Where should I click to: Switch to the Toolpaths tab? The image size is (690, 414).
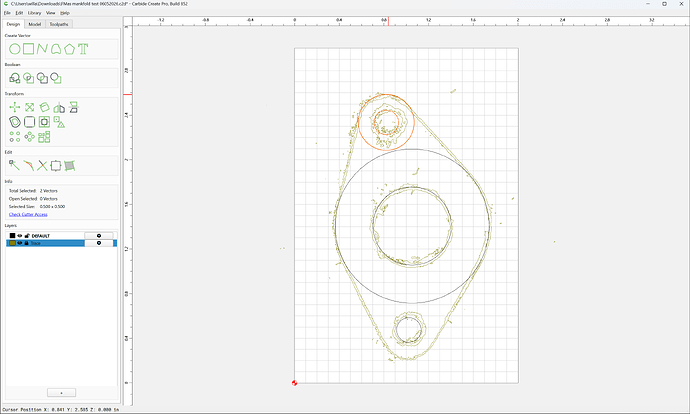59,24
